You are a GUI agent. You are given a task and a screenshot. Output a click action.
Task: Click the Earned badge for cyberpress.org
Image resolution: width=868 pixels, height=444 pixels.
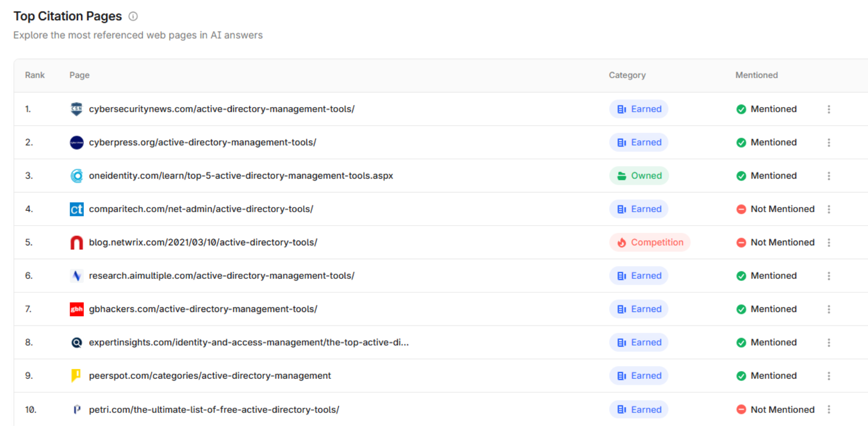click(x=639, y=142)
